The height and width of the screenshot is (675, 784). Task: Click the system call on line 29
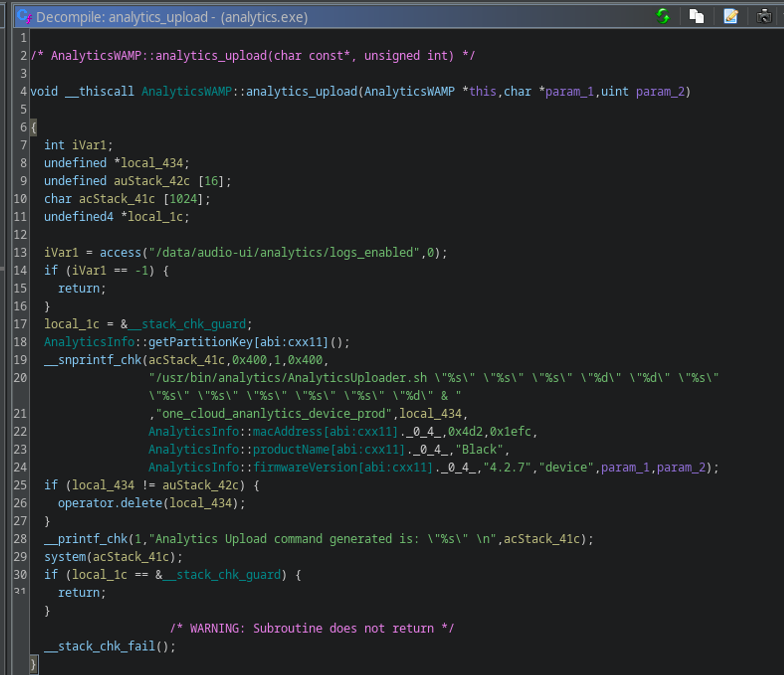65,557
